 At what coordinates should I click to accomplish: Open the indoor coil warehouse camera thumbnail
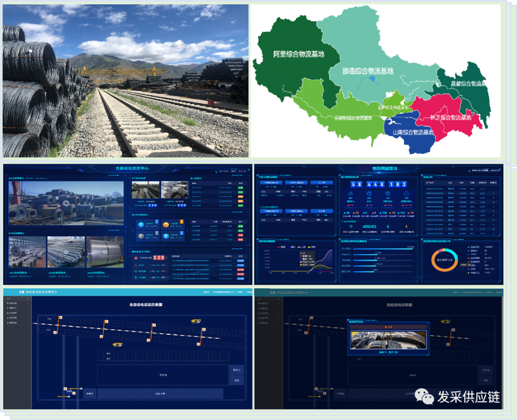tap(27, 252)
